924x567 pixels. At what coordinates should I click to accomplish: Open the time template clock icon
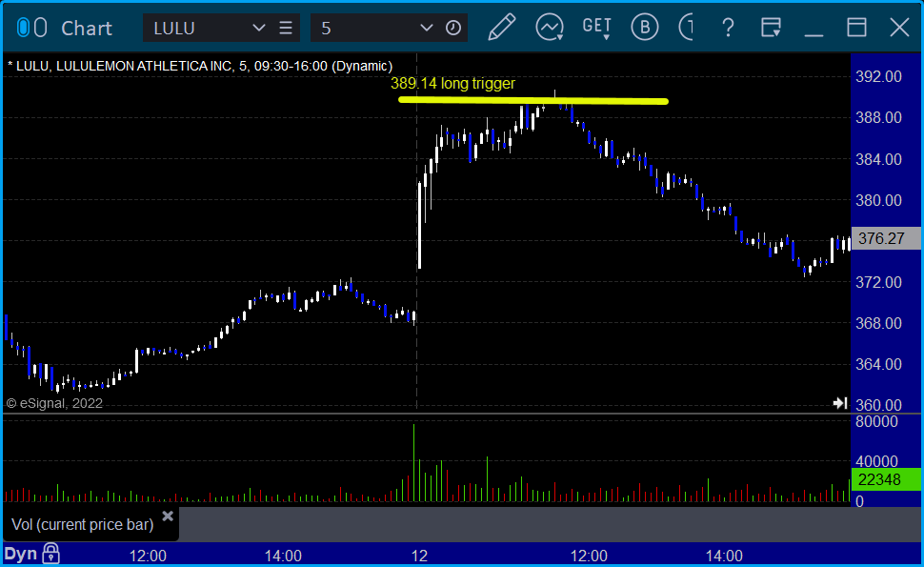click(453, 28)
